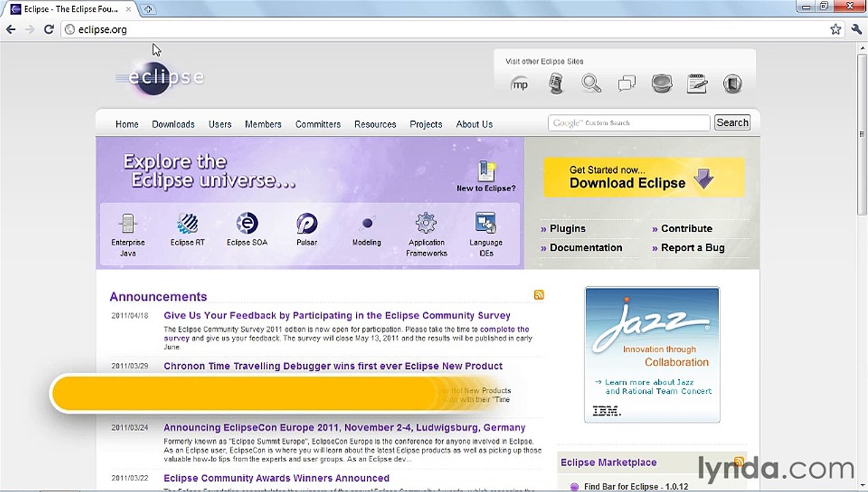This screenshot has height=492, width=868.
Task: Open the 'complete the survey' link
Action: pos(347,333)
